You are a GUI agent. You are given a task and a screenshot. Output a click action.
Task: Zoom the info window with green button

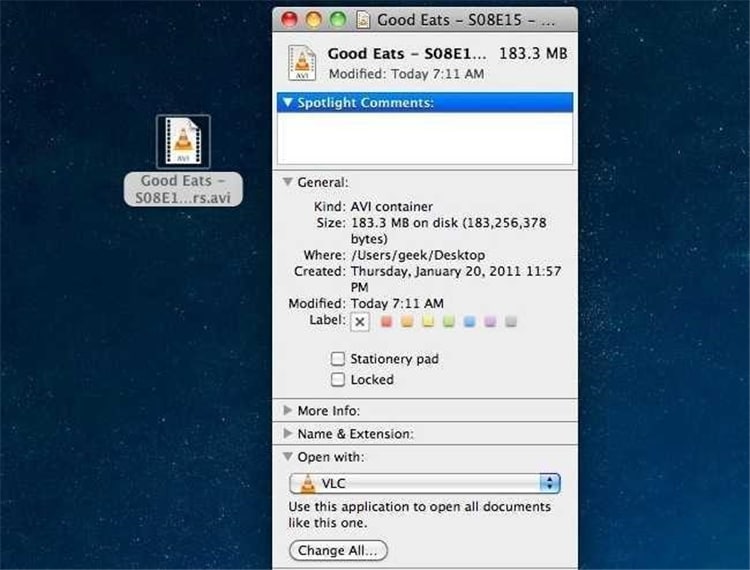(338, 20)
